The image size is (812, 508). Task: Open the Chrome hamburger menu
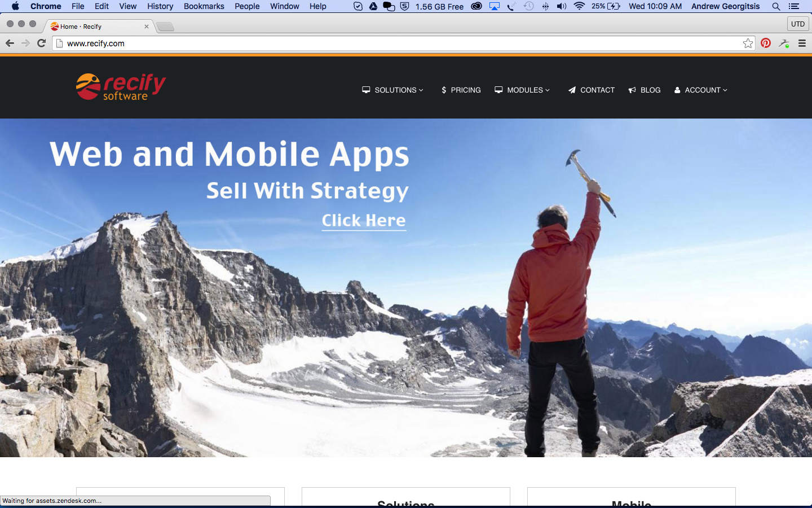coord(802,43)
